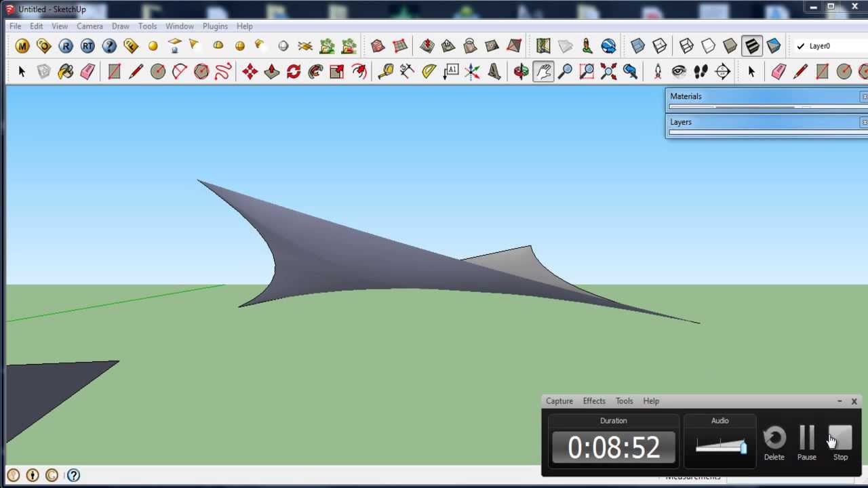Open the Draw menu
The width and height of the screenshot is (868, 488).
(121, 26)
